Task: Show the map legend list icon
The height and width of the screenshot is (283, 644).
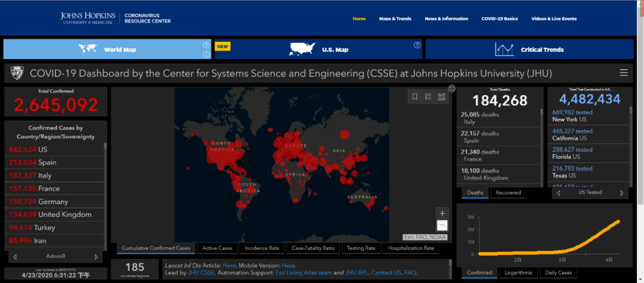Action: [x=428, y=97]
